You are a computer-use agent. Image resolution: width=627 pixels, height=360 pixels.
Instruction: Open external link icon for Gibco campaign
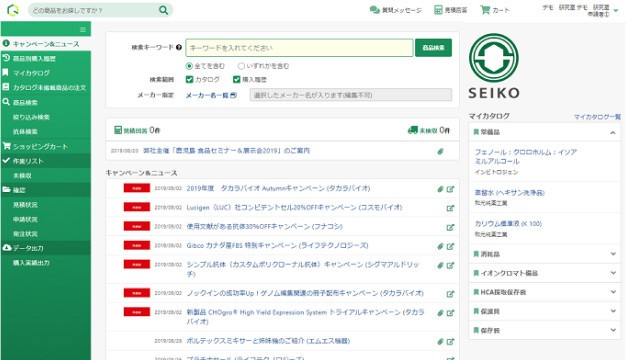pyautogui.click(x=450, y=246)
